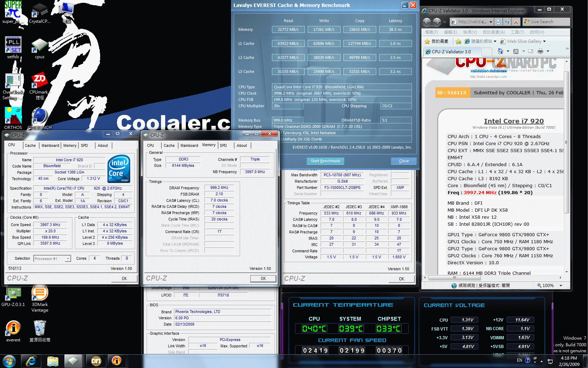Click Internet Explorer in the taskbar

31,361
